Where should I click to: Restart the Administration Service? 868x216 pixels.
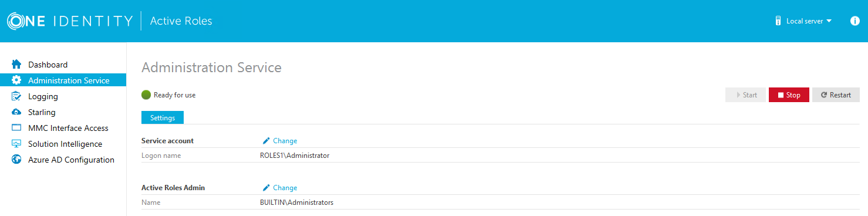pos(836,95)
